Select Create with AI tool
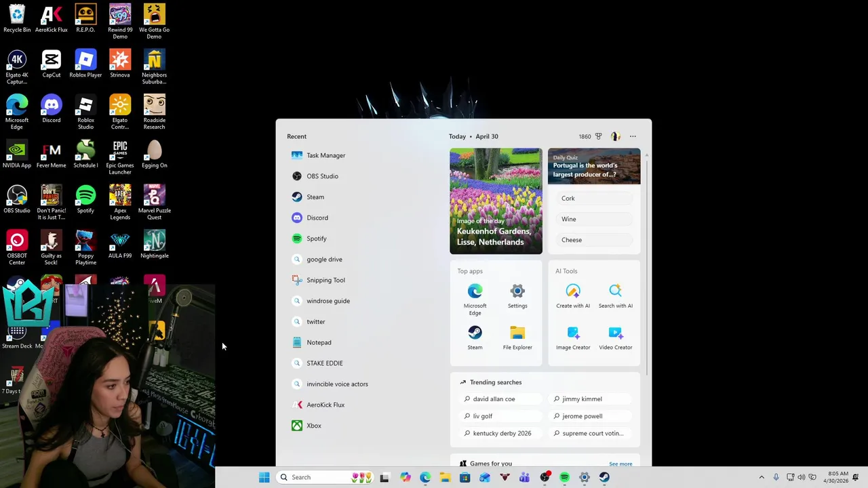The image size is (868, 488). 573,296
